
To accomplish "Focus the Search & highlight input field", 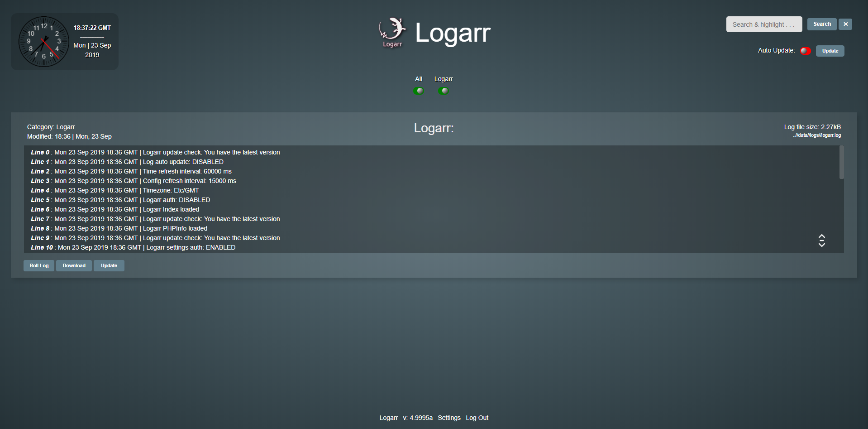I will pyautogui.click(x=763, y=24).
